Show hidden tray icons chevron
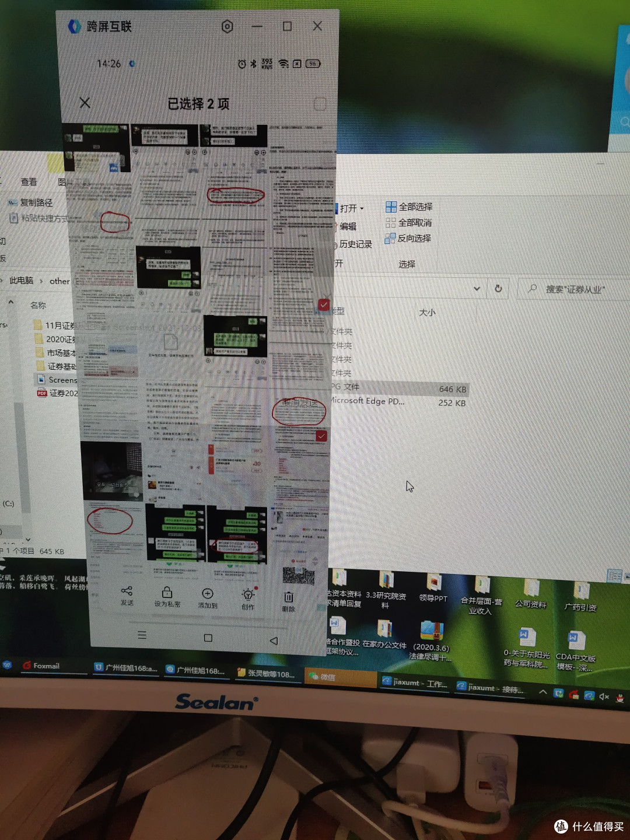630x840 pixels. pyautogui.click(x=543, y=692)
